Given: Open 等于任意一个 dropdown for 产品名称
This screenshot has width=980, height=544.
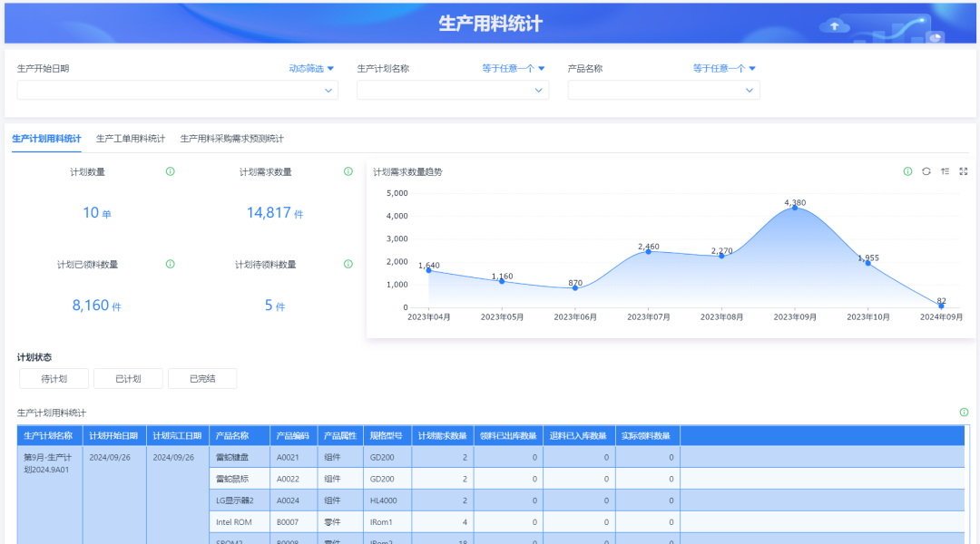Looking at the screenshot, I should point(724,68).
